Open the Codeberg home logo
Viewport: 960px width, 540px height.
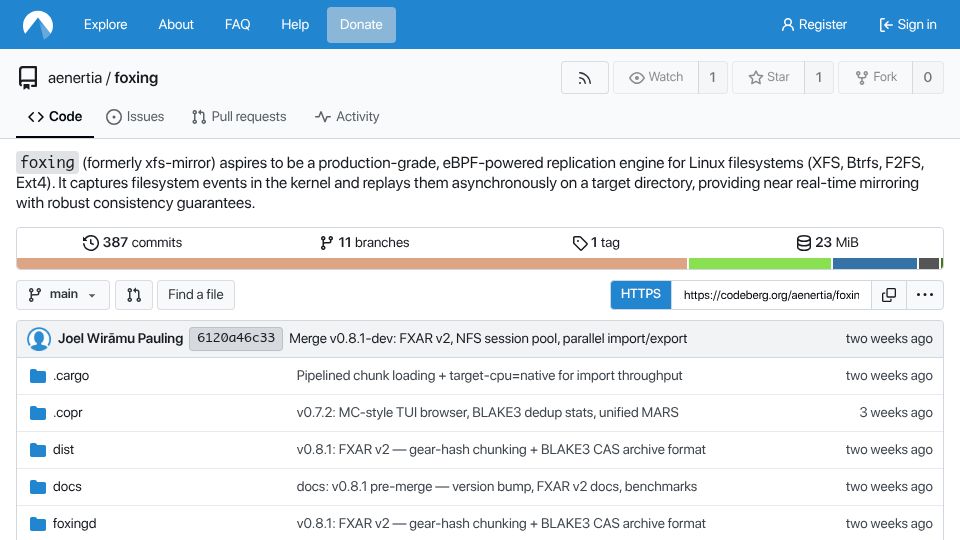click(x=38, y=24)
